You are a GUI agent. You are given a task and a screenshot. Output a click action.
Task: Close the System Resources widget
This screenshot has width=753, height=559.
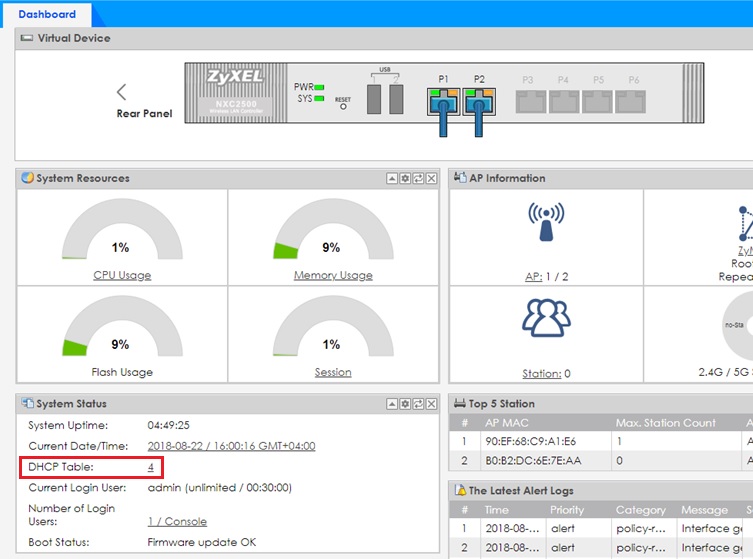click(x=431, y=178)
